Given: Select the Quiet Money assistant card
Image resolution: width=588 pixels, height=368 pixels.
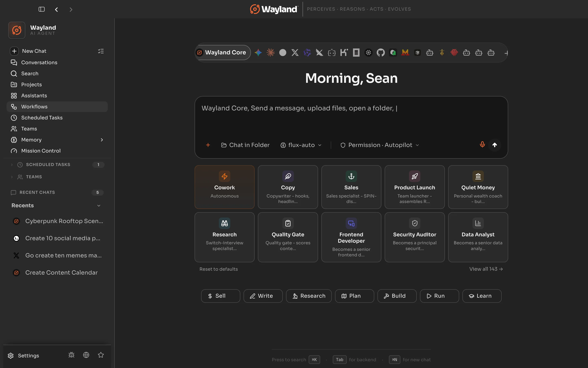Looking at the screenshot, I should click(x=478, y=187).
